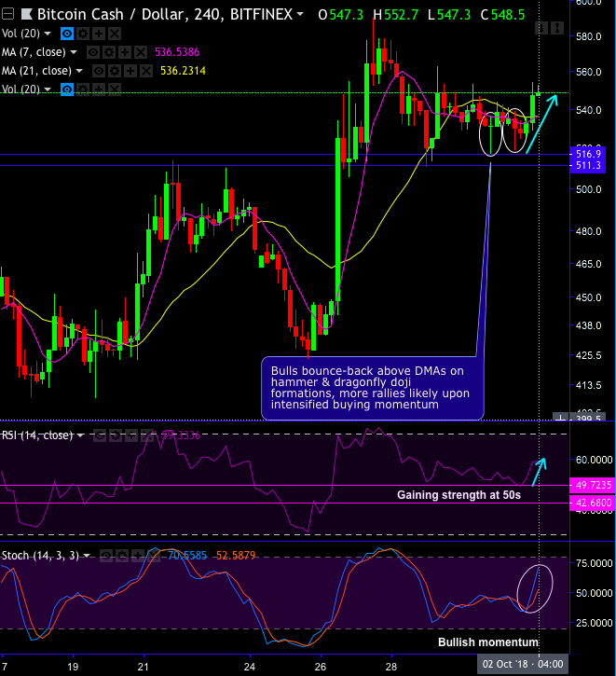Click the 49.7235 RSI level label

pyautogui.click(x=593, y=485)
